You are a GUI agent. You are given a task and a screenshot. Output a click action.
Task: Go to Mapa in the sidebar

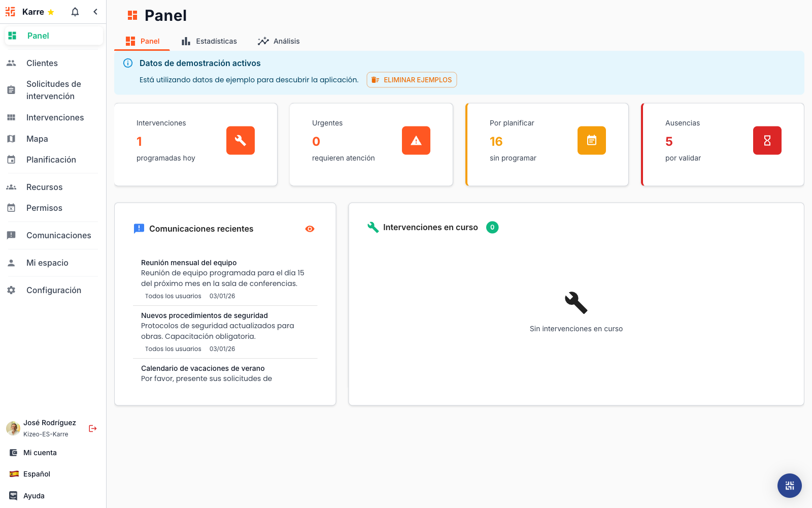[37, 139]
